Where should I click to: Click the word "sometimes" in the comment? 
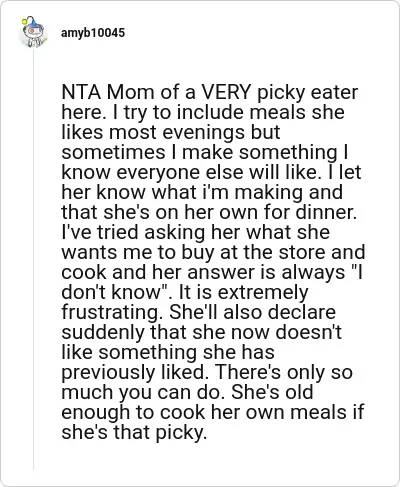point(113,152)
